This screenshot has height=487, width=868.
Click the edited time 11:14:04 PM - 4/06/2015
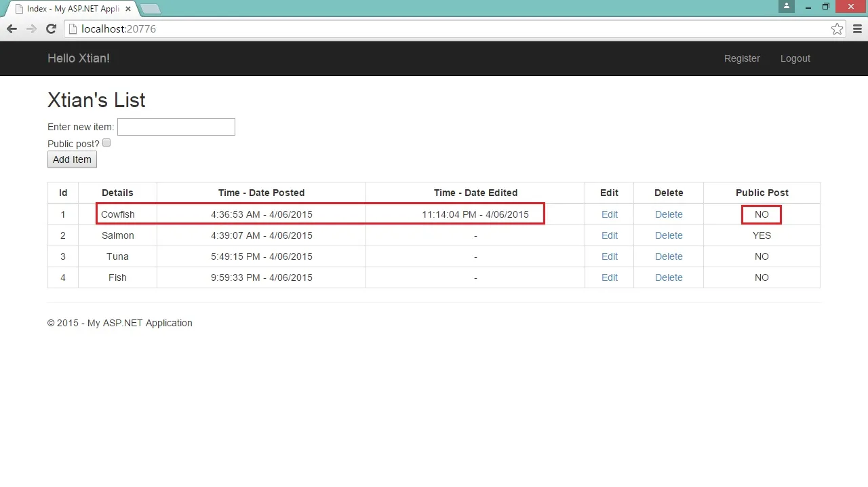click(x=475, y=214)
